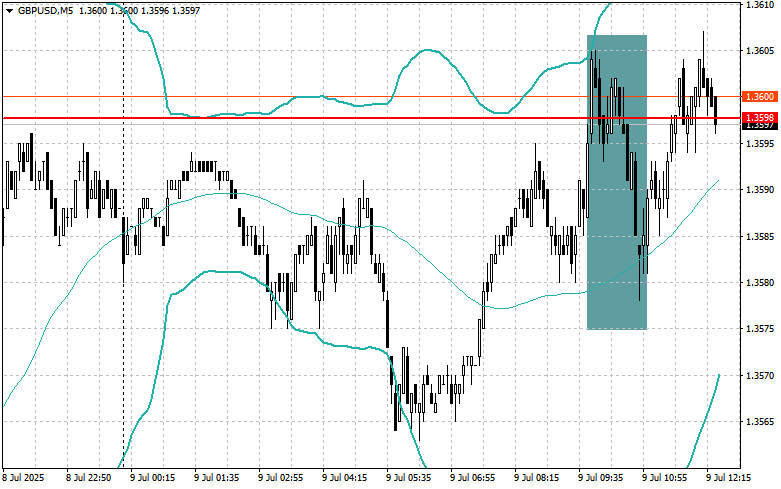Select the teal shaded rectangle object
This screenshot has height=489, width=781.
[617, 182]
